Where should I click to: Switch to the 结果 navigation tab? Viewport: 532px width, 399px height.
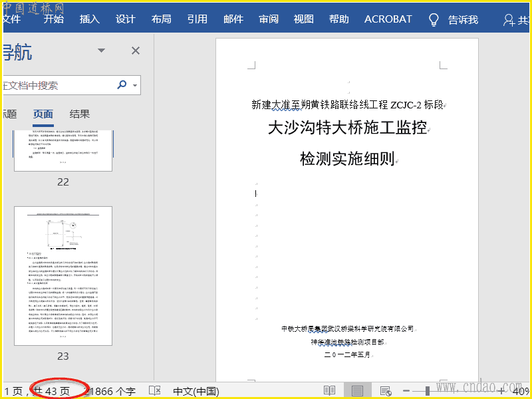80,114
